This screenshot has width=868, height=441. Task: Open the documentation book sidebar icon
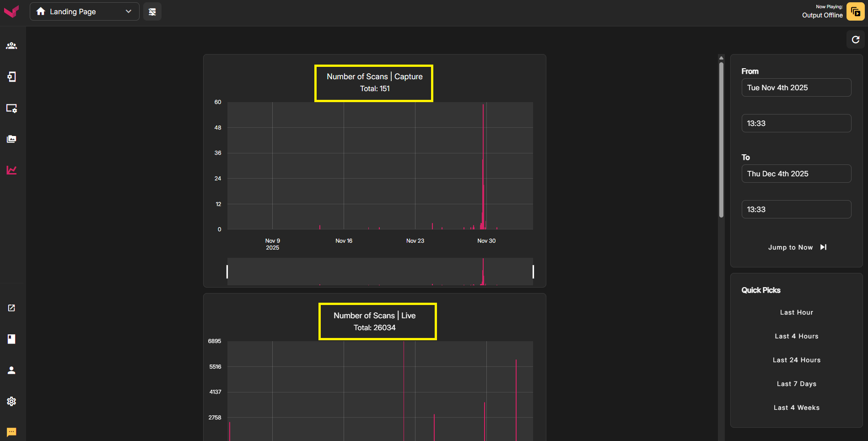[x=11, y=339]
